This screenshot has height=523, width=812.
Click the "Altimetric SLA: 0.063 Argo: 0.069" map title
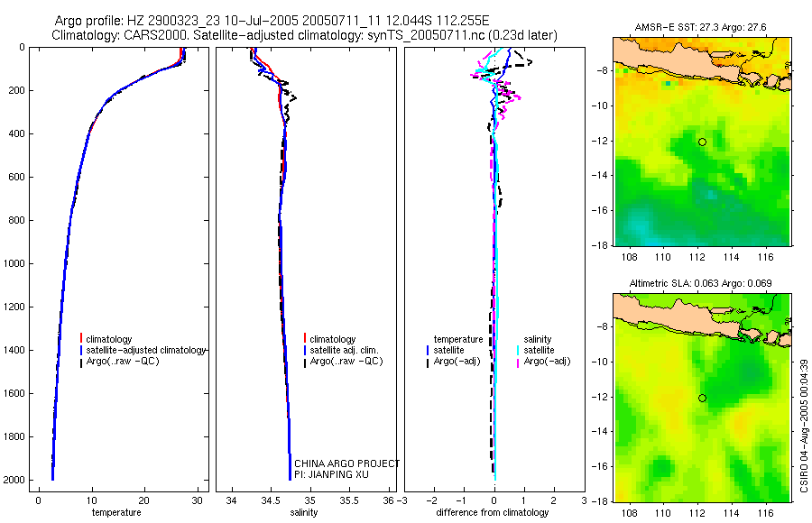click(x=700, y=283)
